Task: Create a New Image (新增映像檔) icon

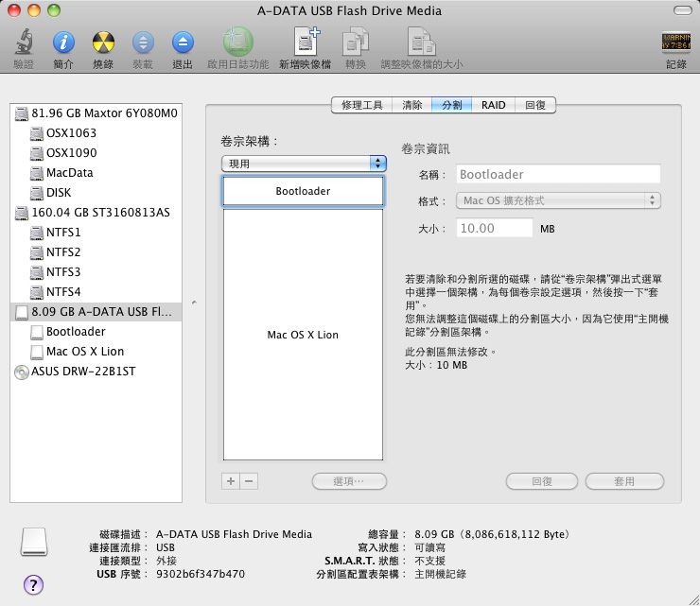Action: point(306,41)
